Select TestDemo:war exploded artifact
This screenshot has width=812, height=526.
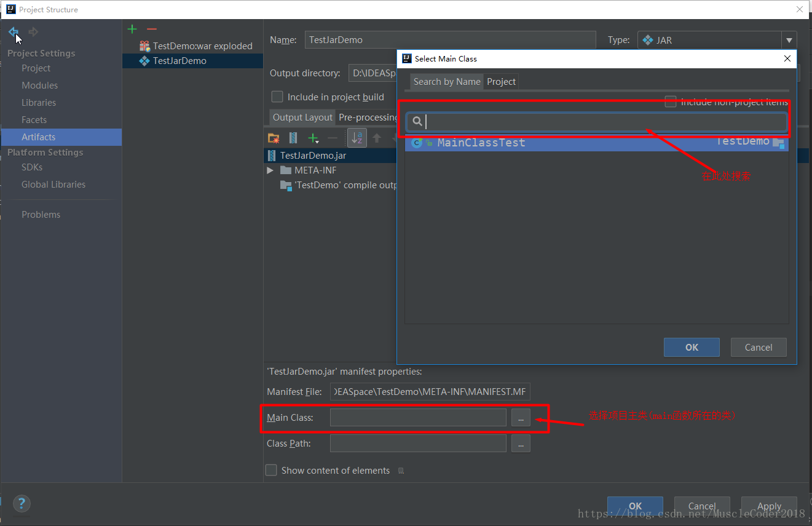193,46
